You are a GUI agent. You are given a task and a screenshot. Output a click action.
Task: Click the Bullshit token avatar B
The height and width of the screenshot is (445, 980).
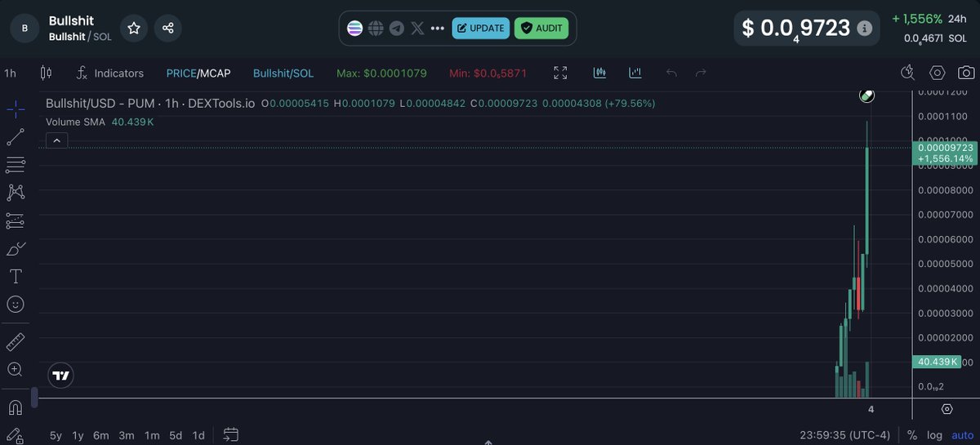(x=24, y=28)
